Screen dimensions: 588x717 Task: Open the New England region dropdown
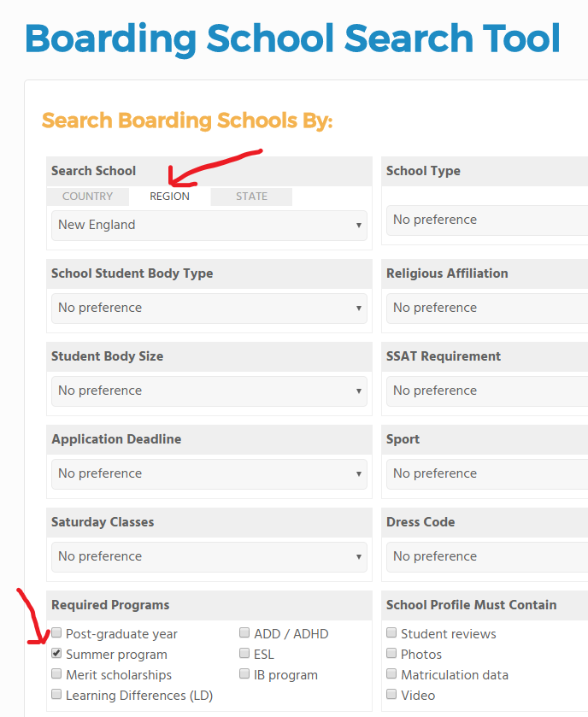coord(209,226)
